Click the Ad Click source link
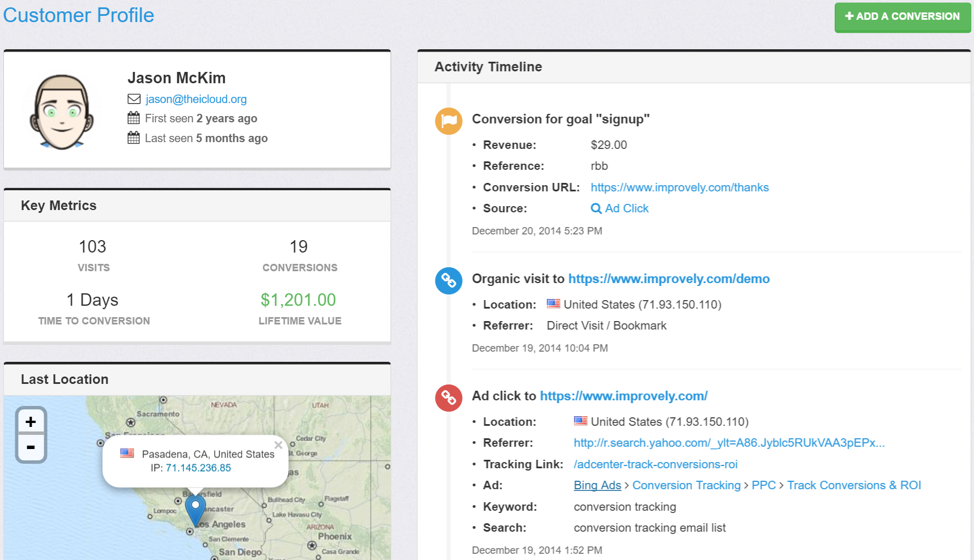Viewport: 974px width, 560px height. point(627,208)
